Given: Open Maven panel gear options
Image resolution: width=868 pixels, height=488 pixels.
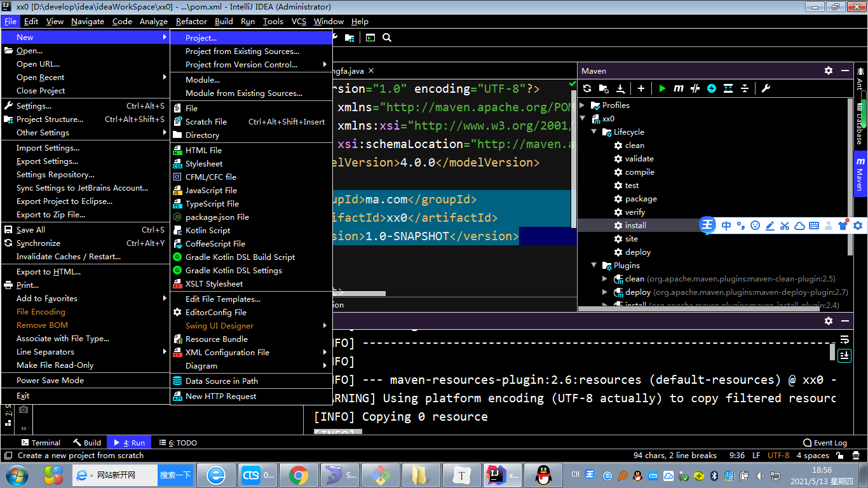Looking at the screenshot, I should 829,71.
